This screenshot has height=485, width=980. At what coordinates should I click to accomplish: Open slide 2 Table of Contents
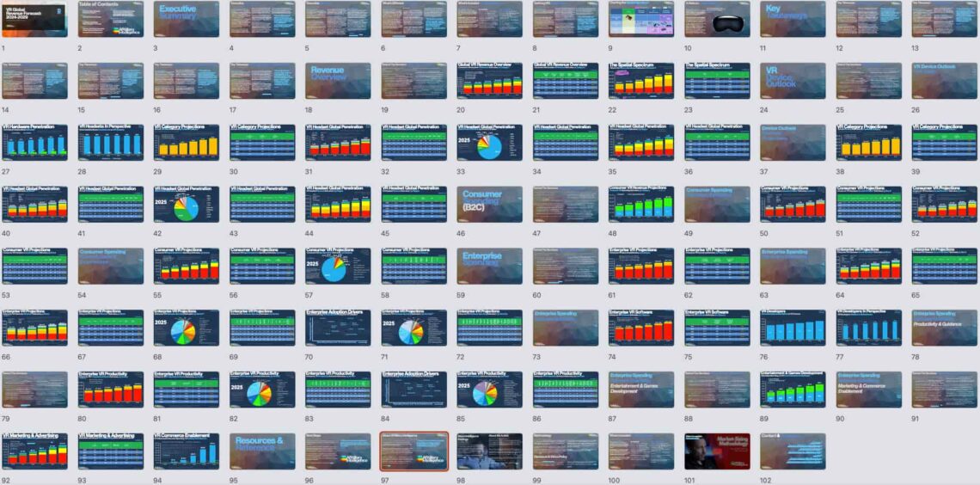(x=111, y=19)
